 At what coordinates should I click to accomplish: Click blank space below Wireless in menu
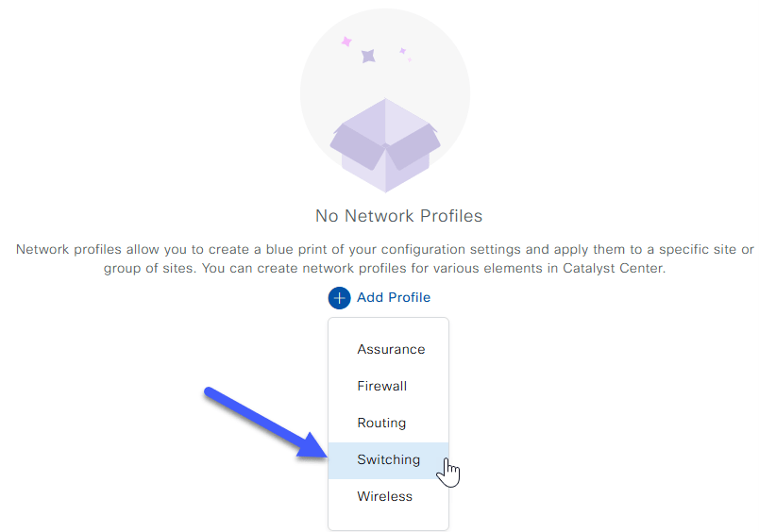388,522
